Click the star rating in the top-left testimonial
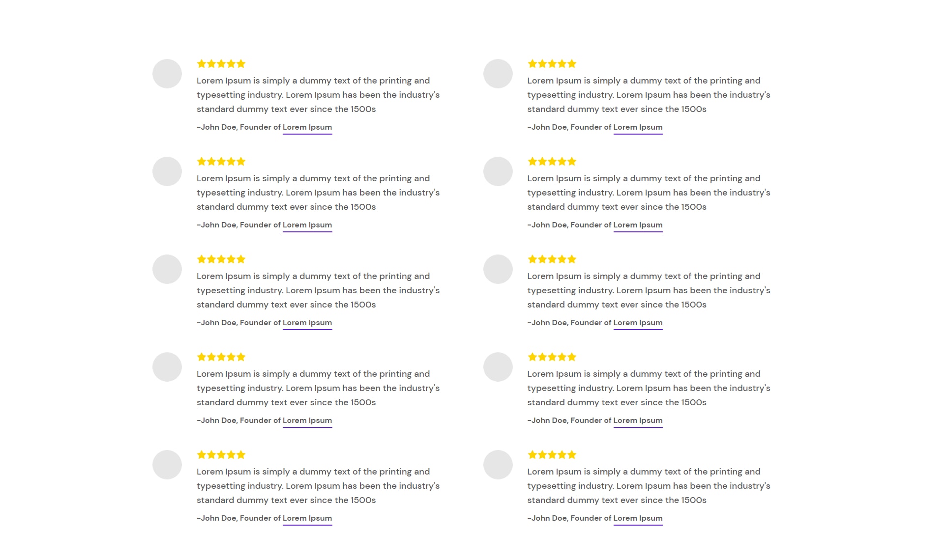 click(221, 64)
